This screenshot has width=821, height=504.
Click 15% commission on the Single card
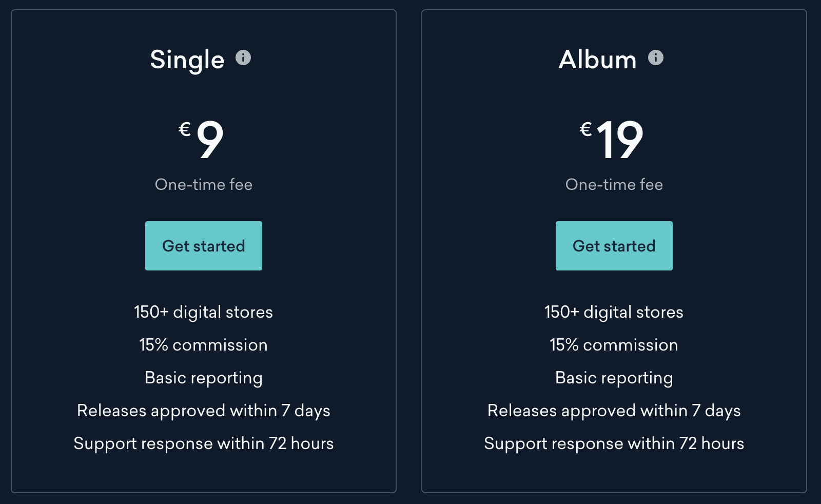[203, 344]
